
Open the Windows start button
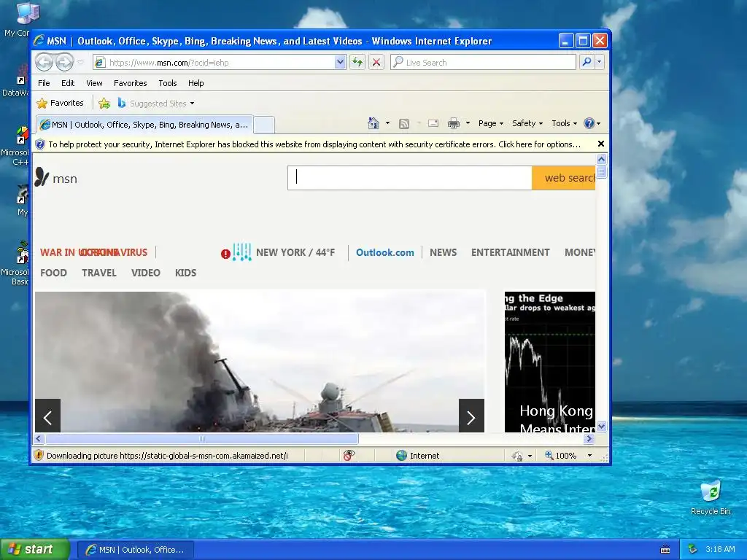point(35,549)
